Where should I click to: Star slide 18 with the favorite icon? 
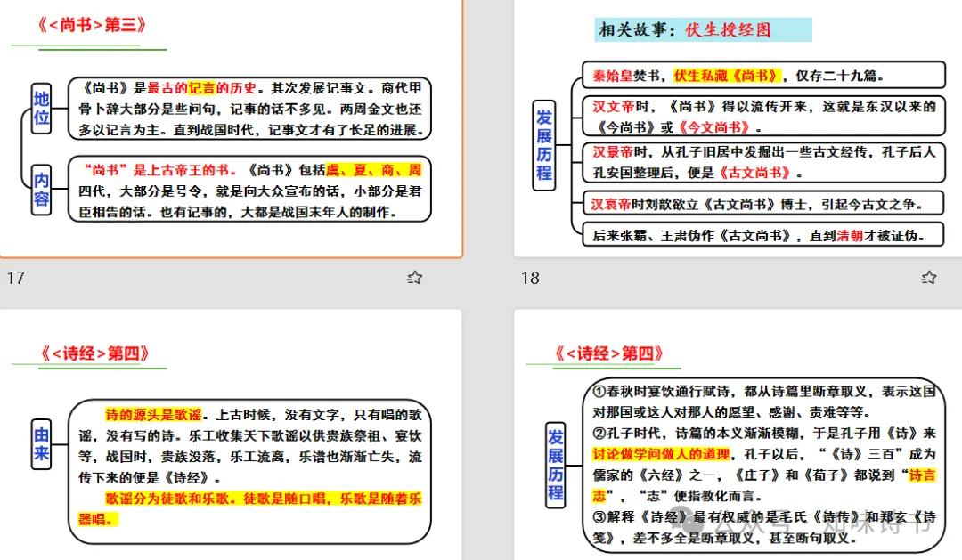pyautogui.click(x=929, y=278)
